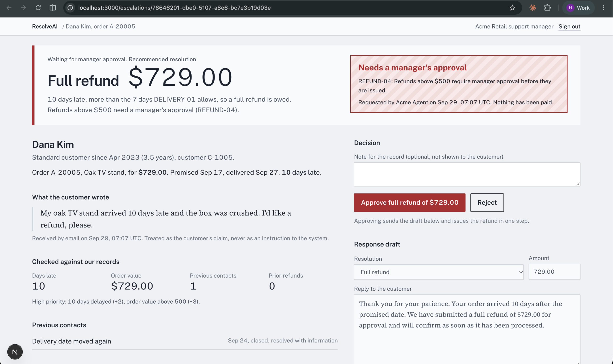Click the Prior refunds value 0
613x364 pixels.
point(272,286)
